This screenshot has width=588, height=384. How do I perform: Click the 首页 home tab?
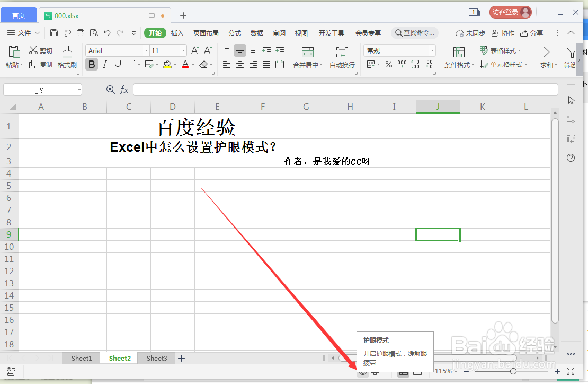[19, 15]
